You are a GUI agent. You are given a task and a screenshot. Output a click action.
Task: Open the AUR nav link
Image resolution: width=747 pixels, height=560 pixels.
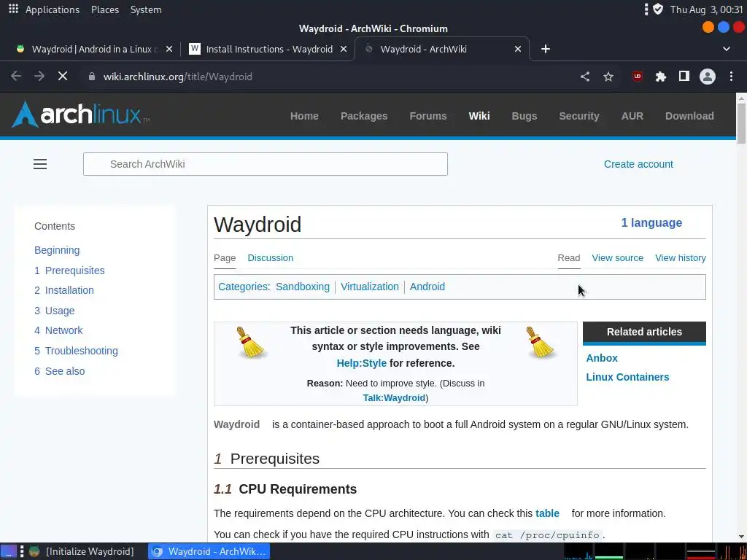632,116
